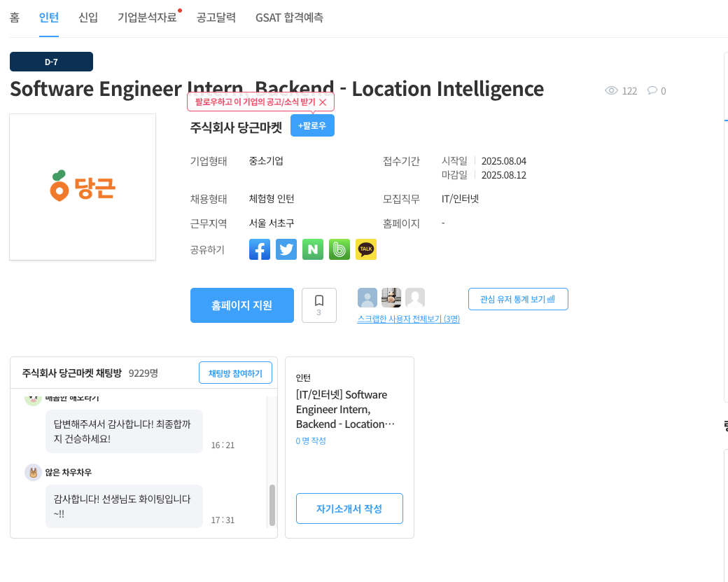Click the 16:21 message timestamp
The image size is (728, 582).
pos(223,445)
